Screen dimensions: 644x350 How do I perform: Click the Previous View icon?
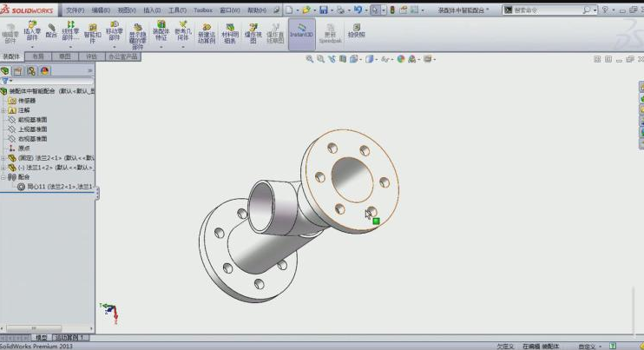click(x=332, y=59)
